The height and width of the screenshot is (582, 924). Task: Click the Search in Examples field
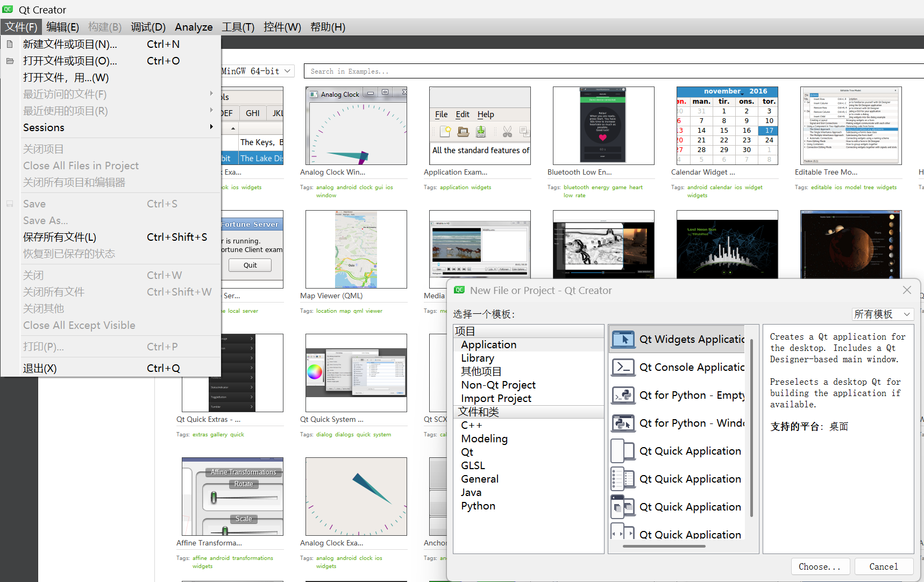click(613, 71)
